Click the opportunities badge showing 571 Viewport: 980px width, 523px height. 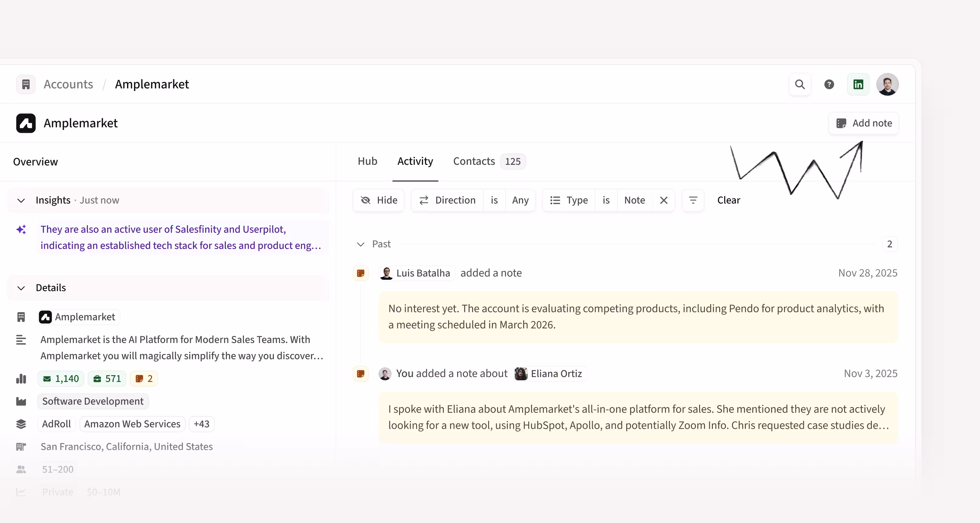[107, 378]
